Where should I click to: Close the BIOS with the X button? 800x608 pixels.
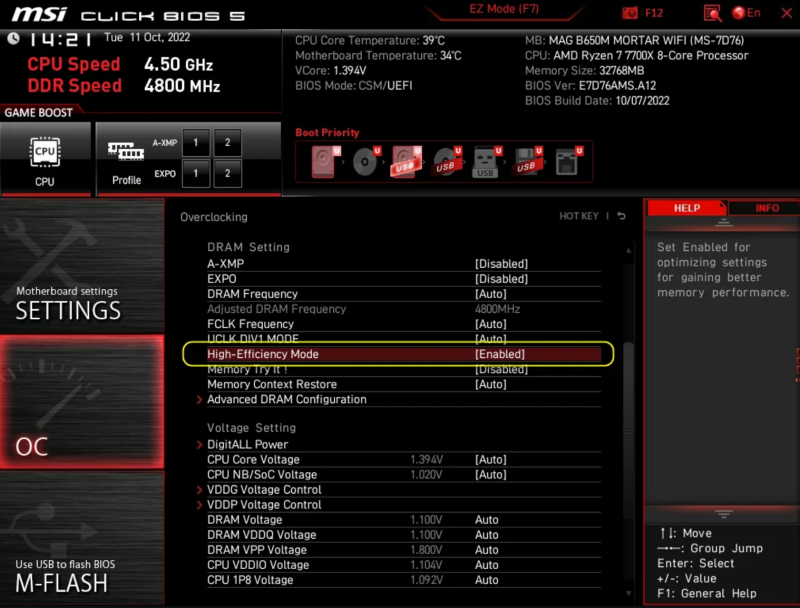786,13
